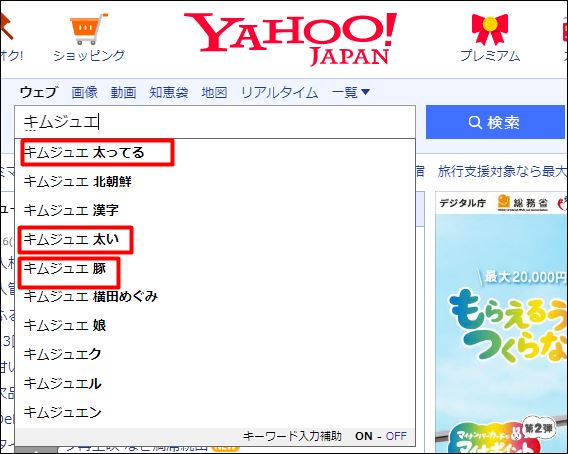Switch to the リアルタイム search tab

click(x=279, y=92)
